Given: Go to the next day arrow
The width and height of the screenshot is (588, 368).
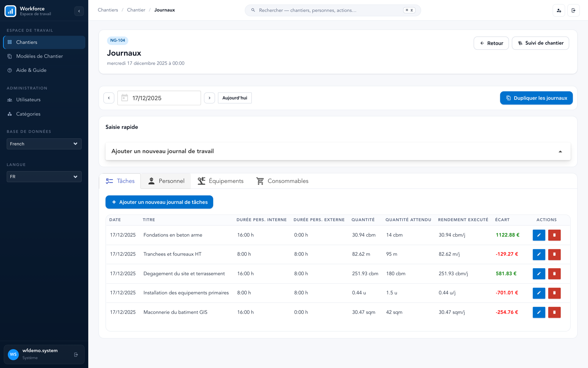Looking at the screenshot, I should tap(209, 98).
